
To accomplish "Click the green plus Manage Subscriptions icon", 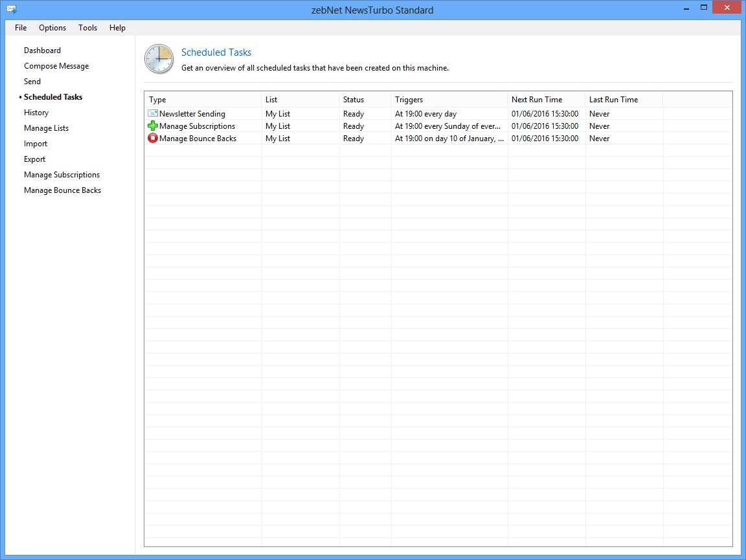I will click(x=153, y=126).
